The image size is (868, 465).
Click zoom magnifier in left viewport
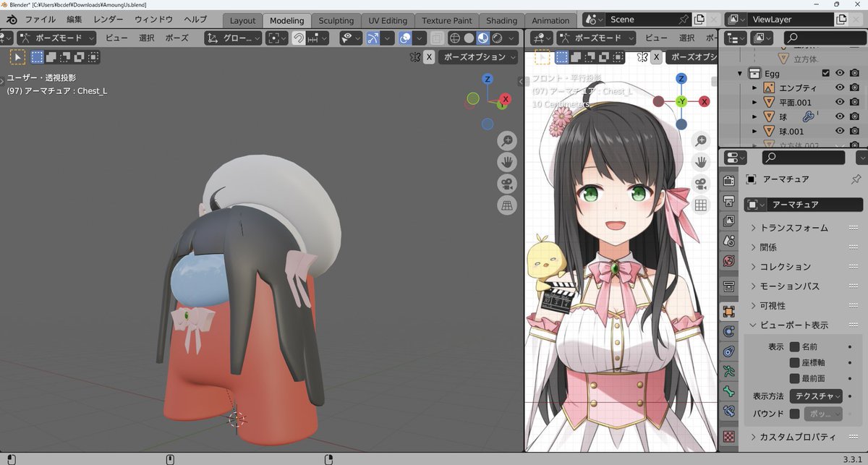pyautogui.click(x=507, y=140)
